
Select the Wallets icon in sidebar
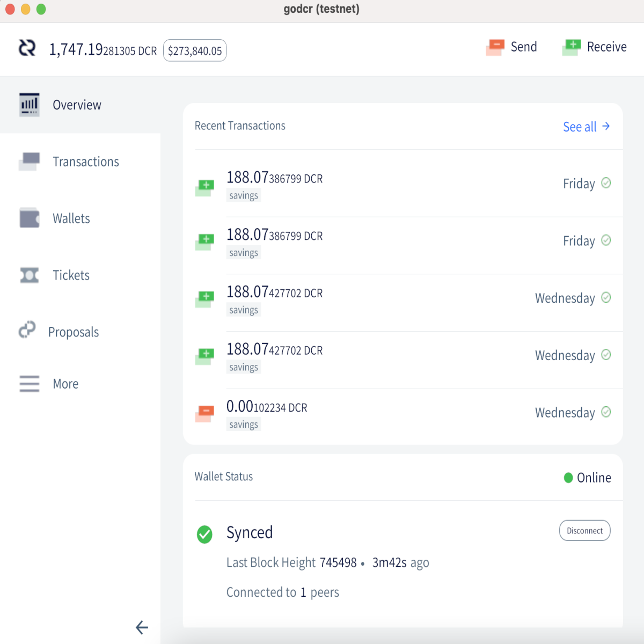(x=30, y=218)
